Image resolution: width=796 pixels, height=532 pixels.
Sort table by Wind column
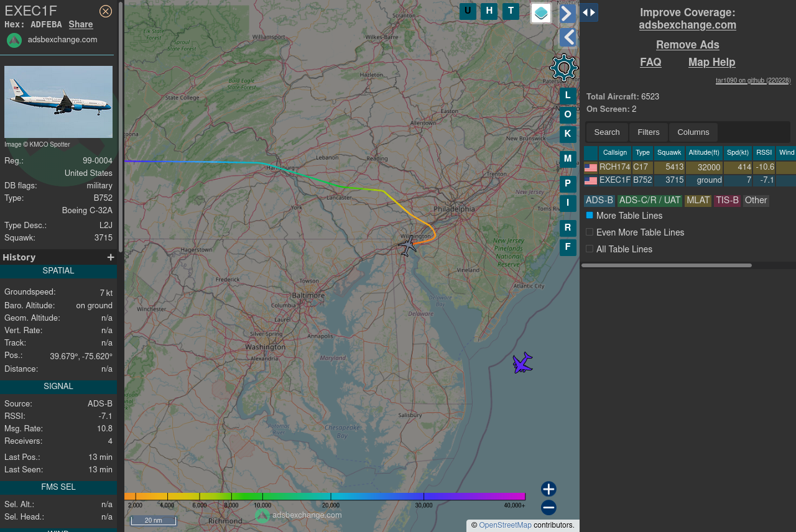click(787, 153)
